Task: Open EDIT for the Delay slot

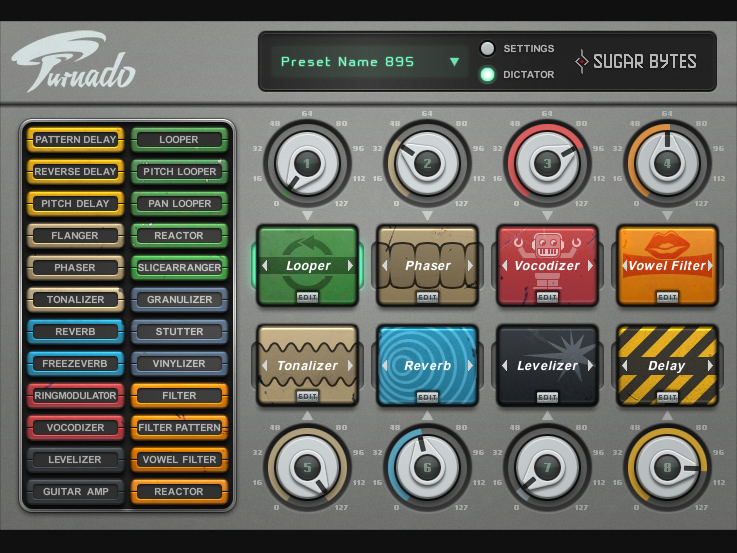Action: (x=667, y=397)
